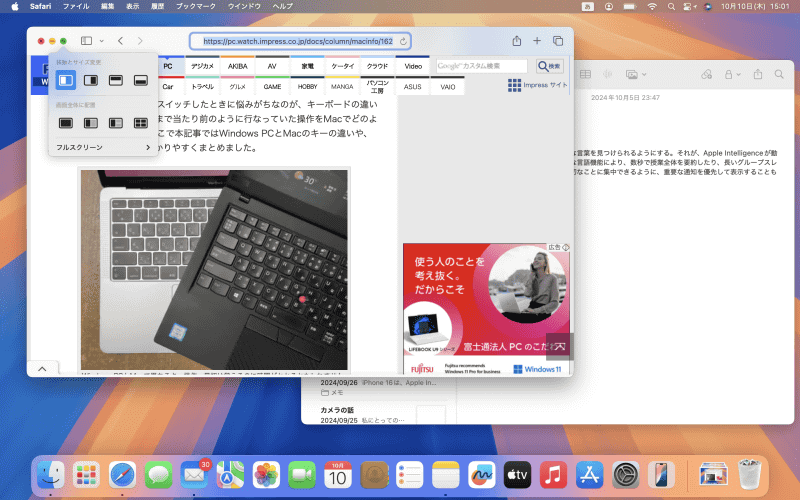Image resolution: width=800 pixels, height=500 pixels.
Task: Tile window to right half of screen
Action: tap(91, 80)
